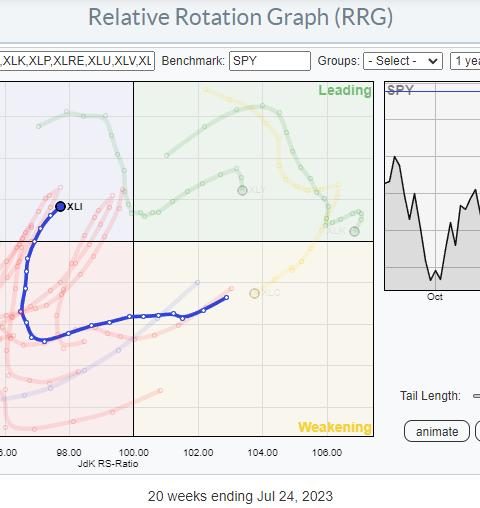Click the 102.00 axis value
480x508 pixels.
[198, 453]
